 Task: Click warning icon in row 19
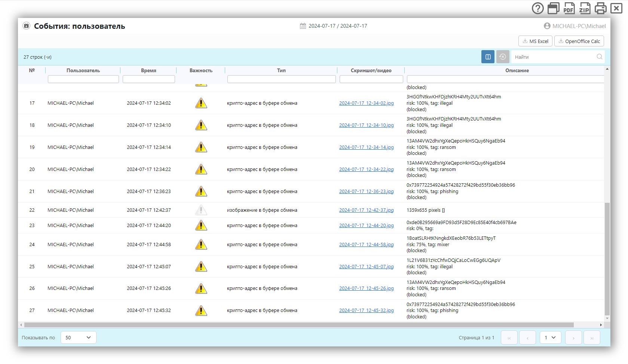tap(201, 147)
